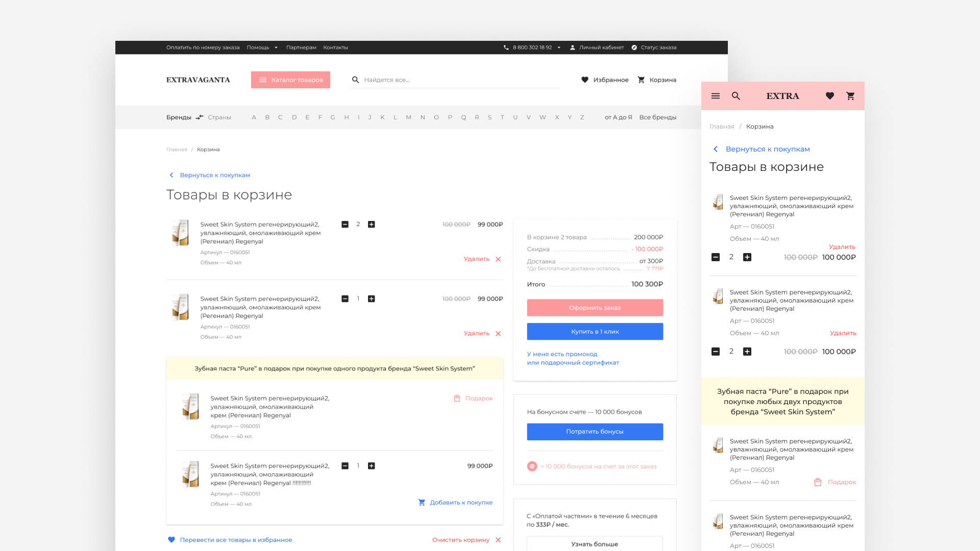Image resolution: width=980 pixels, height=551 pixels.
Task: Click the search magnifier icon in desktop search
Action: [356, 80]
